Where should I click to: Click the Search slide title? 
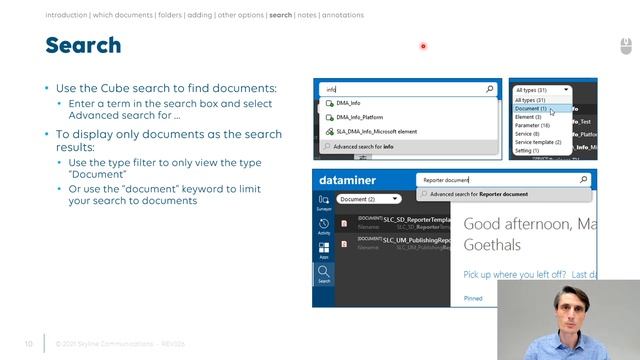point(83,45)
